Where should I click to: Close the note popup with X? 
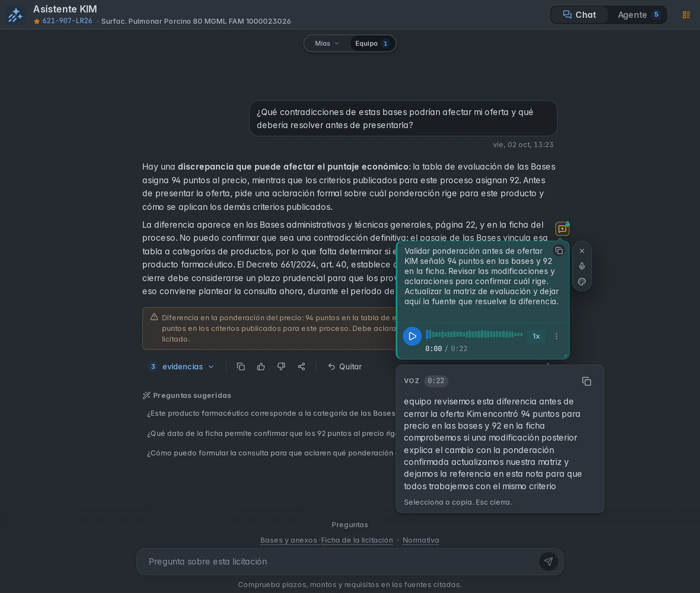click(x=582, y=251)
